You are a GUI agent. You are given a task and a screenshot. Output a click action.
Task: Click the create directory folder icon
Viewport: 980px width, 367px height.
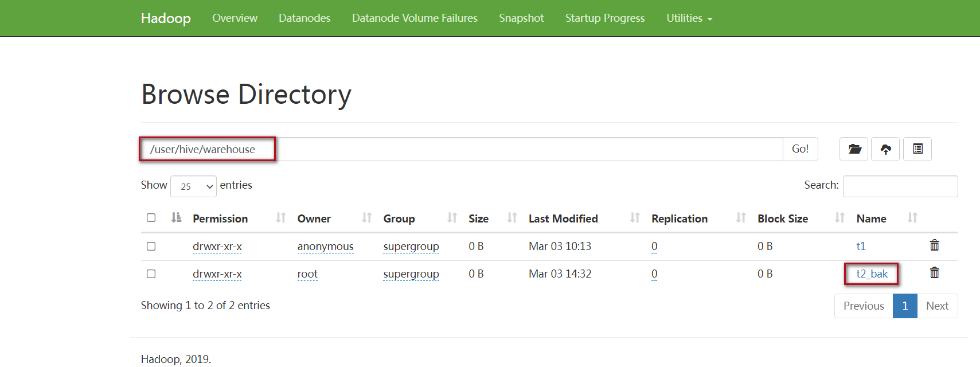pos(854,149)
